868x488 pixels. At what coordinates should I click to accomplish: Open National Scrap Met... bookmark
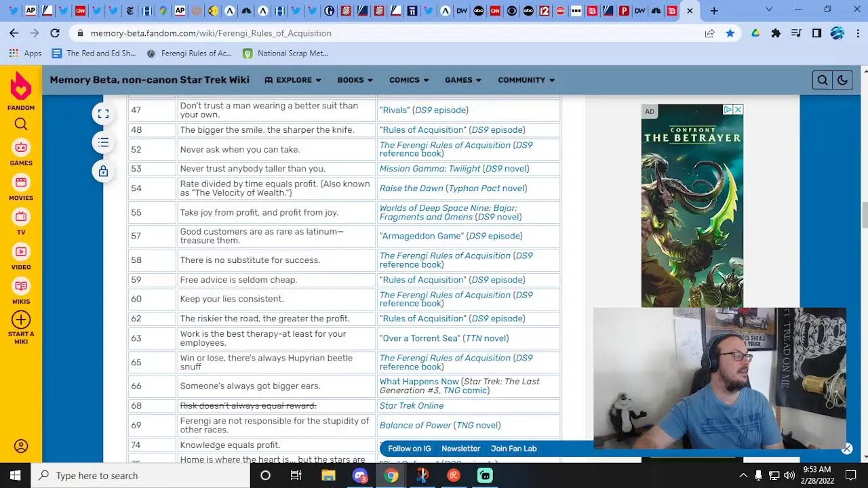(285, 53)
